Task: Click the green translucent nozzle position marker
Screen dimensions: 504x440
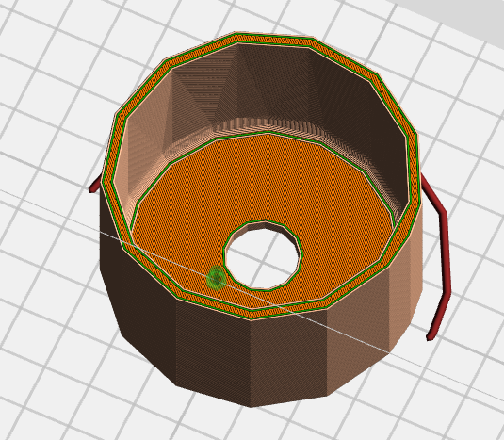Action: (217, 278)
